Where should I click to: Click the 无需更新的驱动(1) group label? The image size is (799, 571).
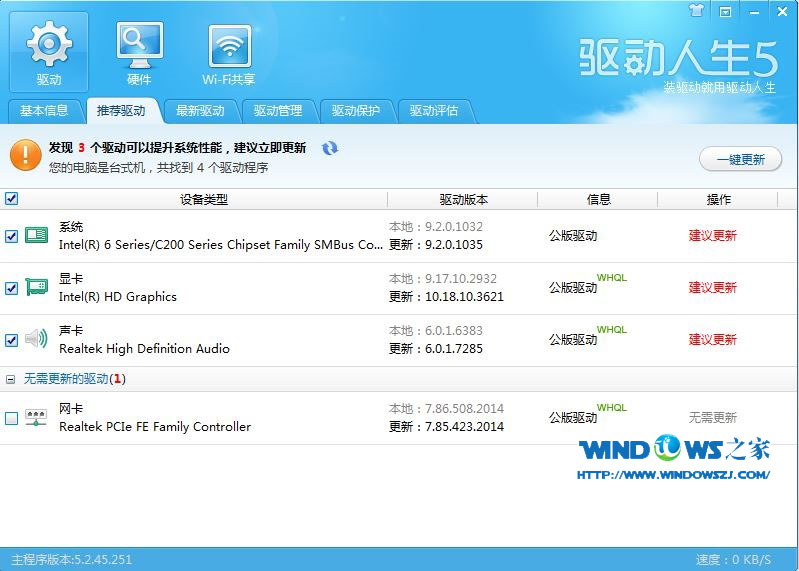tap(74, 379)
